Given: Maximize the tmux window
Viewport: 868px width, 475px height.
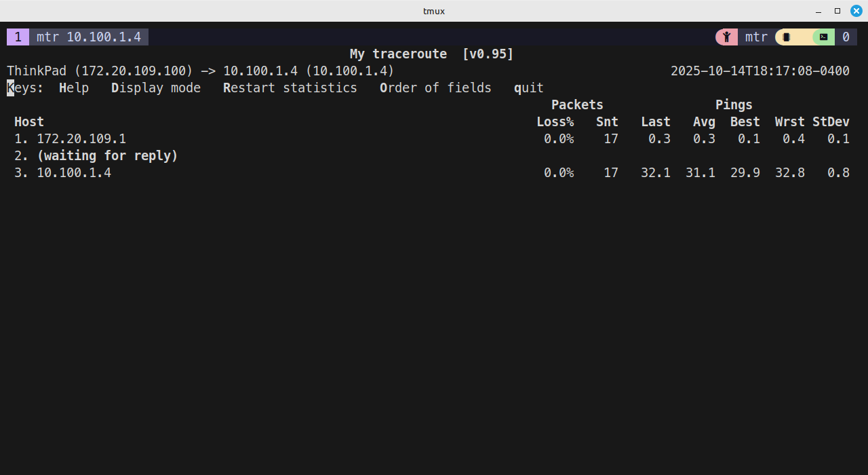Looking at the screenshot, I should 837,11.
